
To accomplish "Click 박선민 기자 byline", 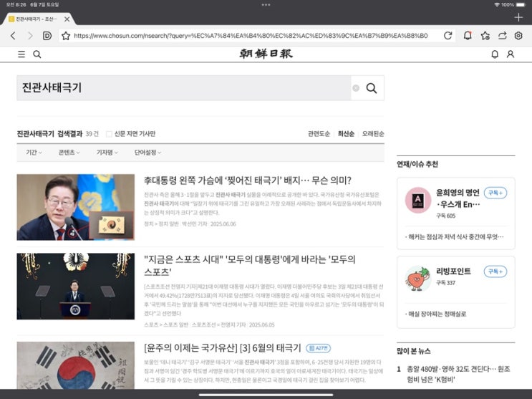I will 195,224.
